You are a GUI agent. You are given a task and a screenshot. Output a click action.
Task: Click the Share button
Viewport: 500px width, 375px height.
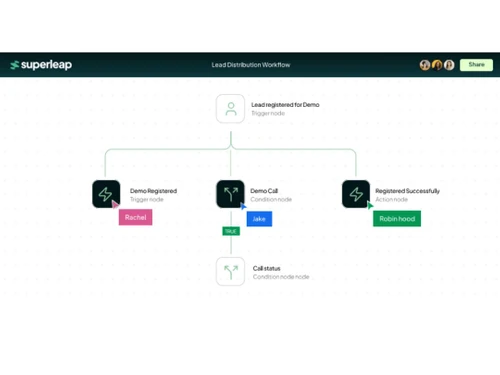(x=476, y=65)
